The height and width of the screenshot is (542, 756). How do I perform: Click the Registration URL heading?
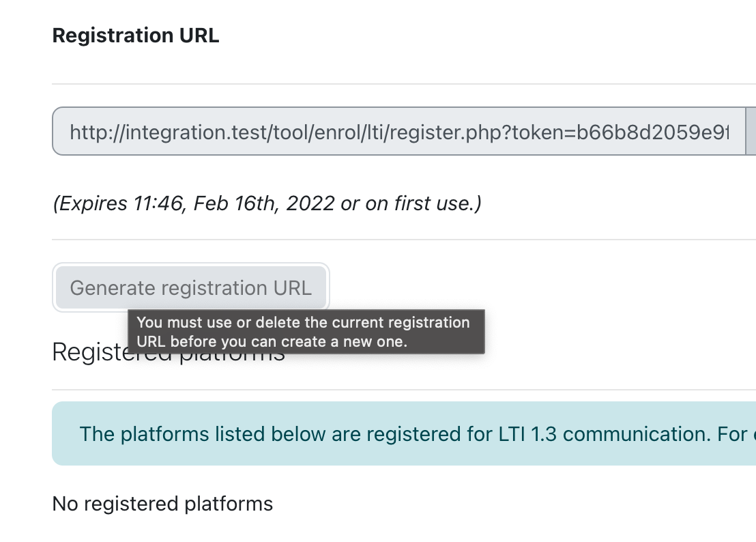136,35
